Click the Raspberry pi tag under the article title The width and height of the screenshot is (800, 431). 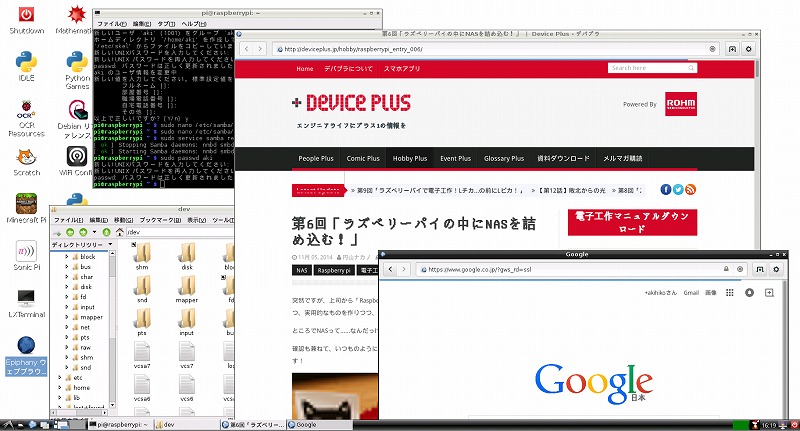point(334,270)
